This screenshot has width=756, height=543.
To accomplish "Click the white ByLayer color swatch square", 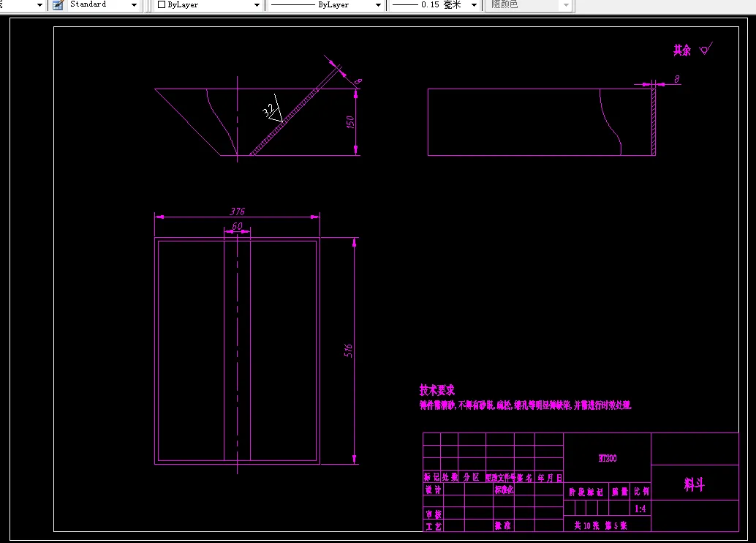I will 162,4.
